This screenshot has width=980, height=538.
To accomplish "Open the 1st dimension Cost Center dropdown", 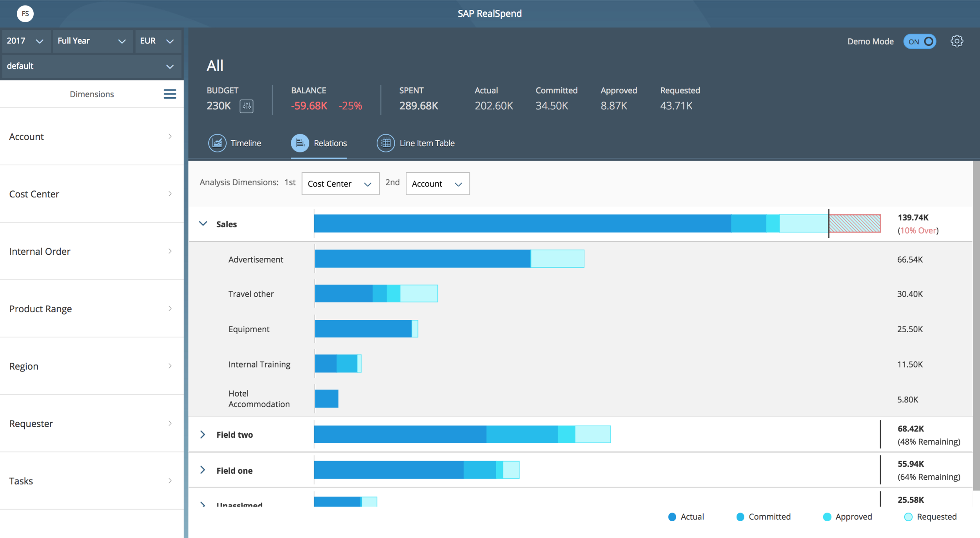I will [x=340, y=184].
